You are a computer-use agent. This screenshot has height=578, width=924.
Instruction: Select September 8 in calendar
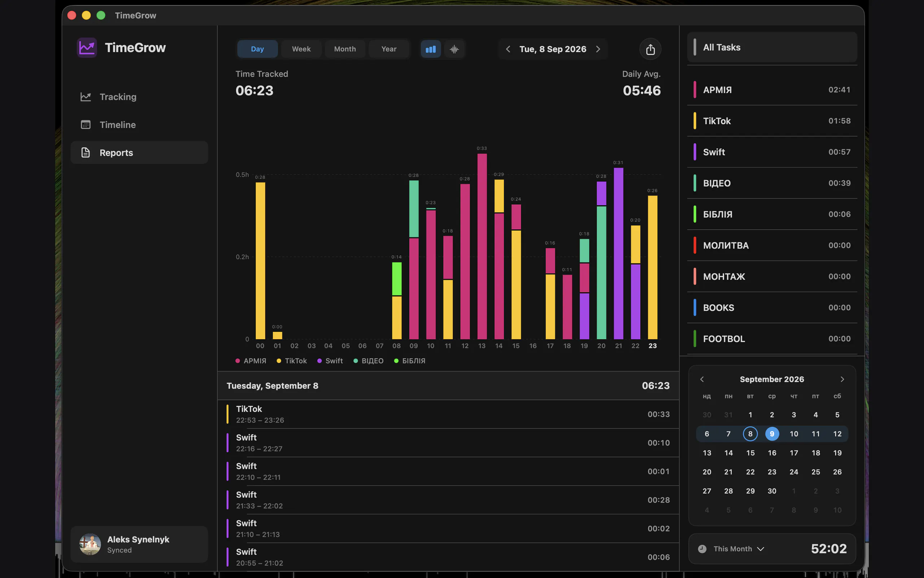click(x=750, y=434)
